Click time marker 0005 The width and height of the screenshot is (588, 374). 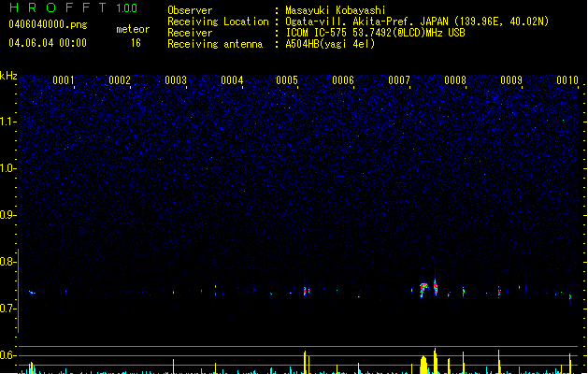coord(287,79)
